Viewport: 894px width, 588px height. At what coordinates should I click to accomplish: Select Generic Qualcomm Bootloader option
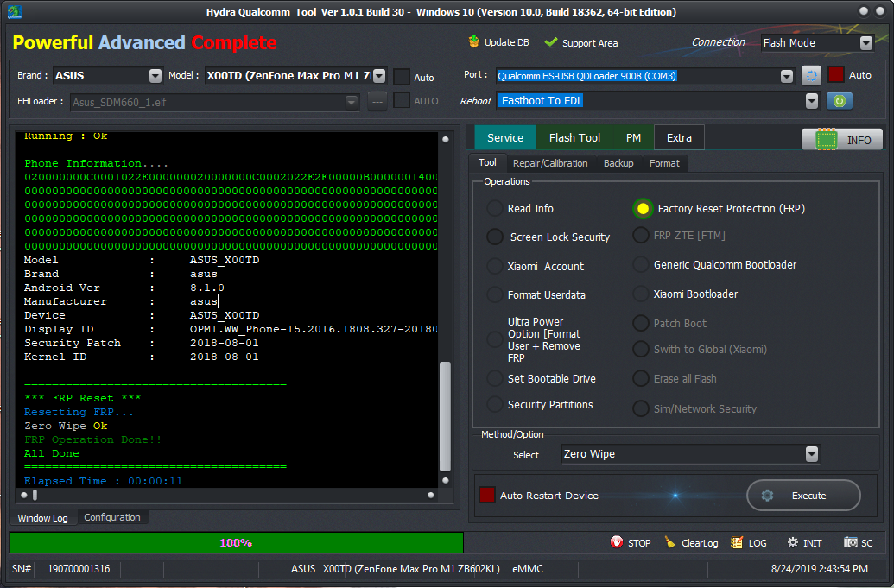(641, 264)
